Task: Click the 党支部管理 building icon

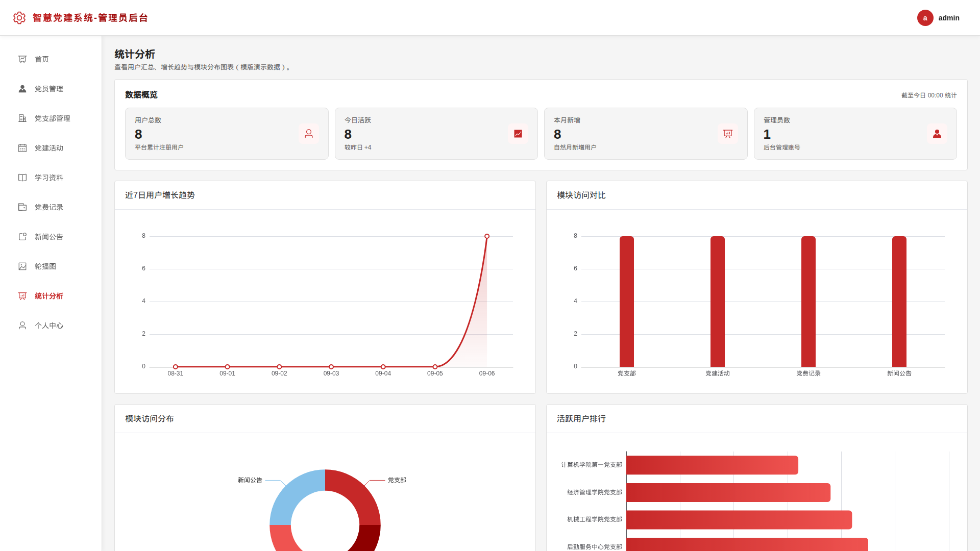Action: [x=22, y=118]
